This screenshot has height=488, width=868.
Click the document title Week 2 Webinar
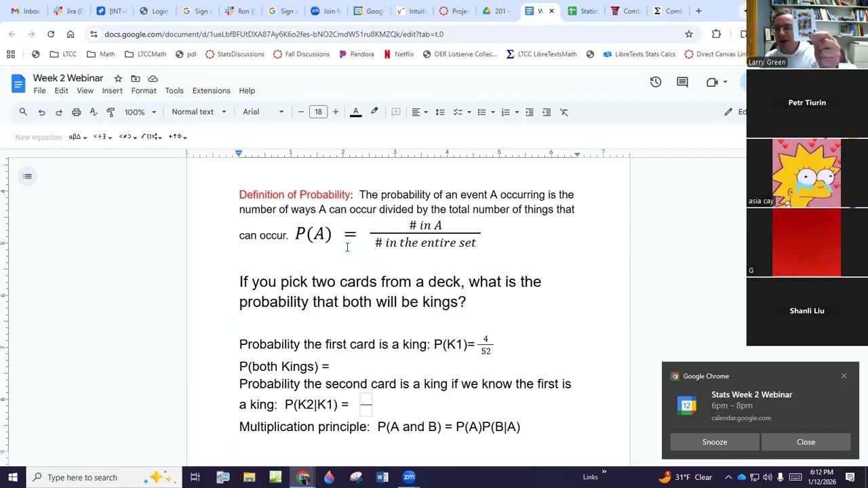click(68, 78)
